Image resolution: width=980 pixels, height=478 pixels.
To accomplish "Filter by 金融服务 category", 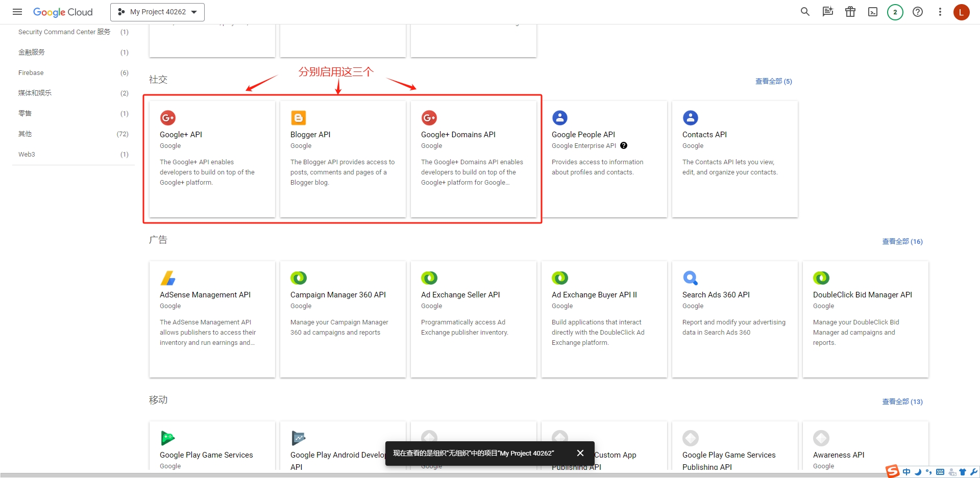I will point(73,52).
